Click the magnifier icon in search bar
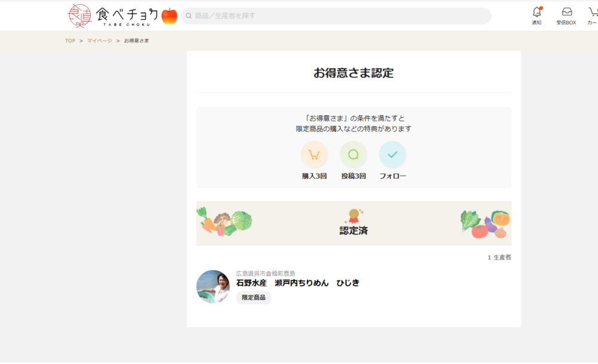Viewport: 598px width, 364px height. coord(188,16)
